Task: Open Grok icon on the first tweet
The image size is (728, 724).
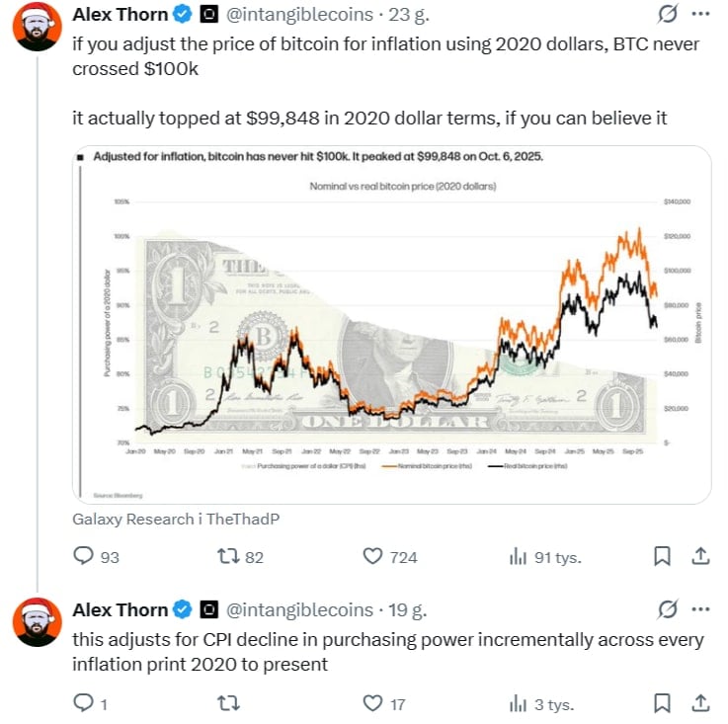Action: coord(667,15)
